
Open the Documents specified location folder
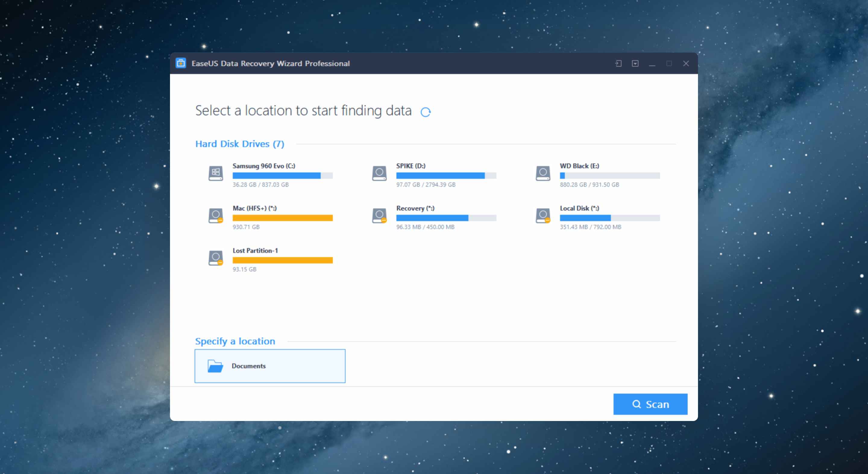tap(270, 366)
